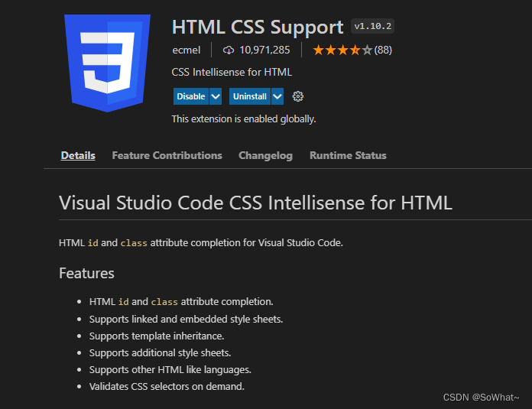Click the v1.10.2 version badge

click(x=373, y=26)
